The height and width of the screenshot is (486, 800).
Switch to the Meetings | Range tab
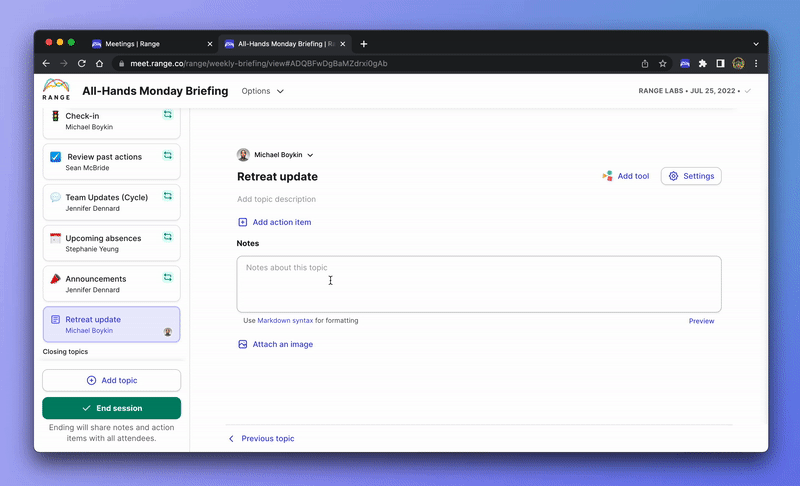(x=152, y=44)
